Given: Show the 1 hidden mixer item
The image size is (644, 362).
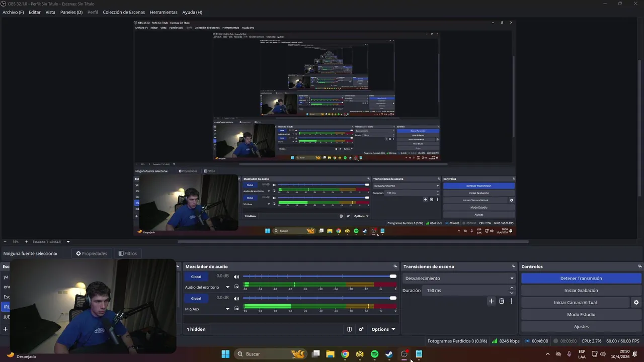Looking at the screenshot, I should 196,329.
